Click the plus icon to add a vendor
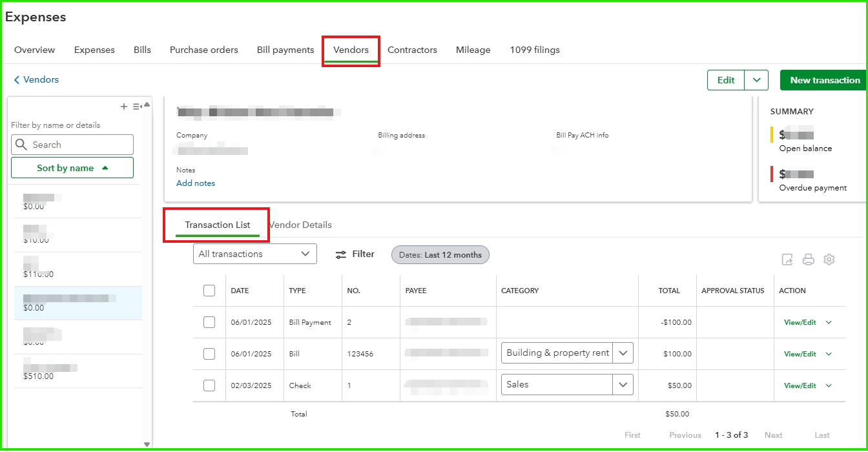 (x=124, y=107)
